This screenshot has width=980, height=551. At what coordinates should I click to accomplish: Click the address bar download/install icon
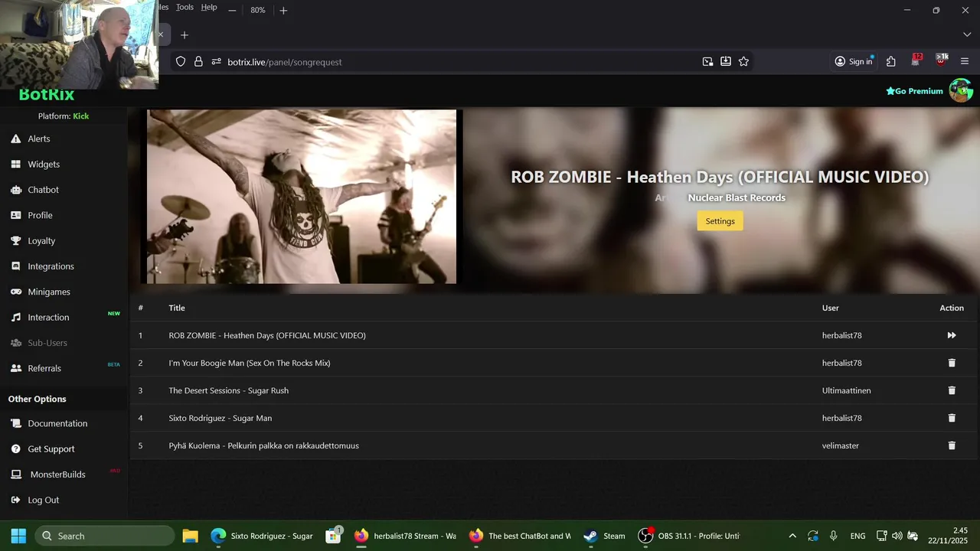tap(726, 62)
